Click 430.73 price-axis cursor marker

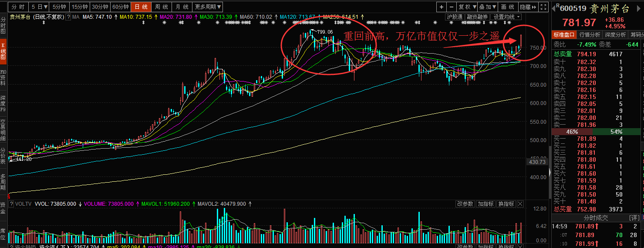[x=537, y=162]
